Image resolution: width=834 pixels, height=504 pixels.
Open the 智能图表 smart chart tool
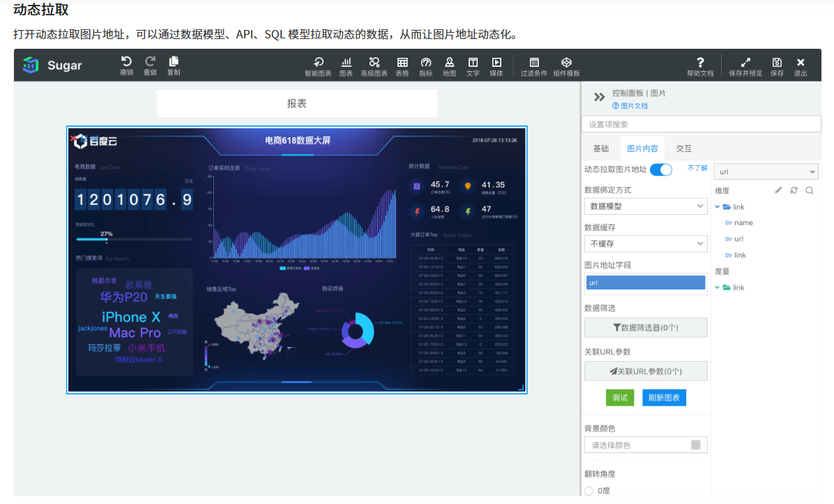click(318, 62)
